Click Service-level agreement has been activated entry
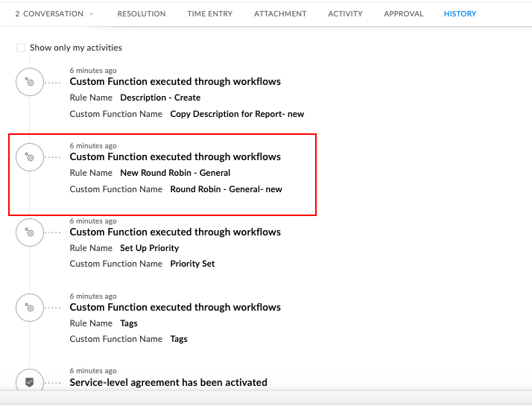Image resolution: width=532 pixels, height=406 pixels. click(168, 382)
